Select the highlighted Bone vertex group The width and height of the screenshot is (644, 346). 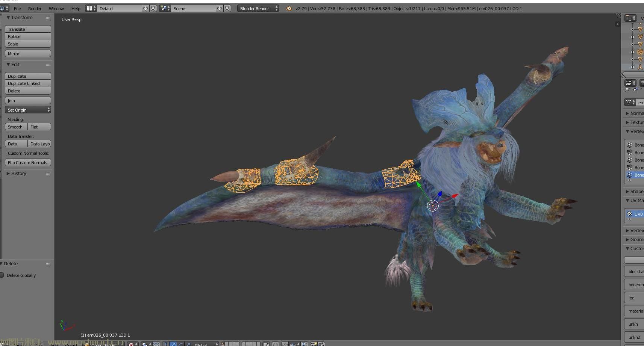pos(635,175)
